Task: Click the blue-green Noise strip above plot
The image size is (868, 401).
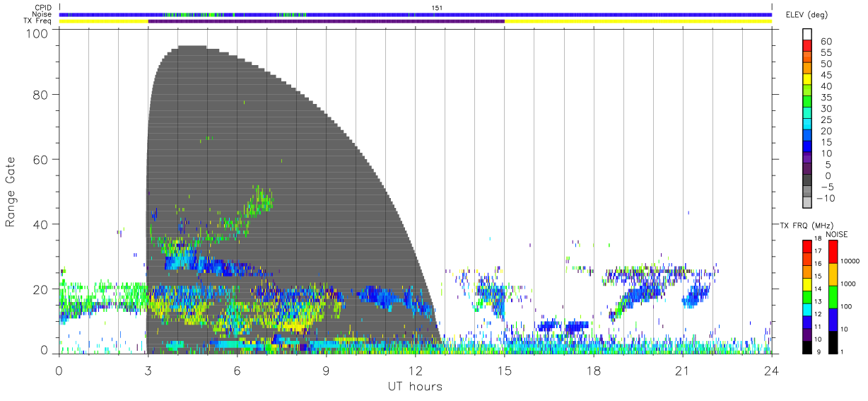Action: click(x=416, y=14)
